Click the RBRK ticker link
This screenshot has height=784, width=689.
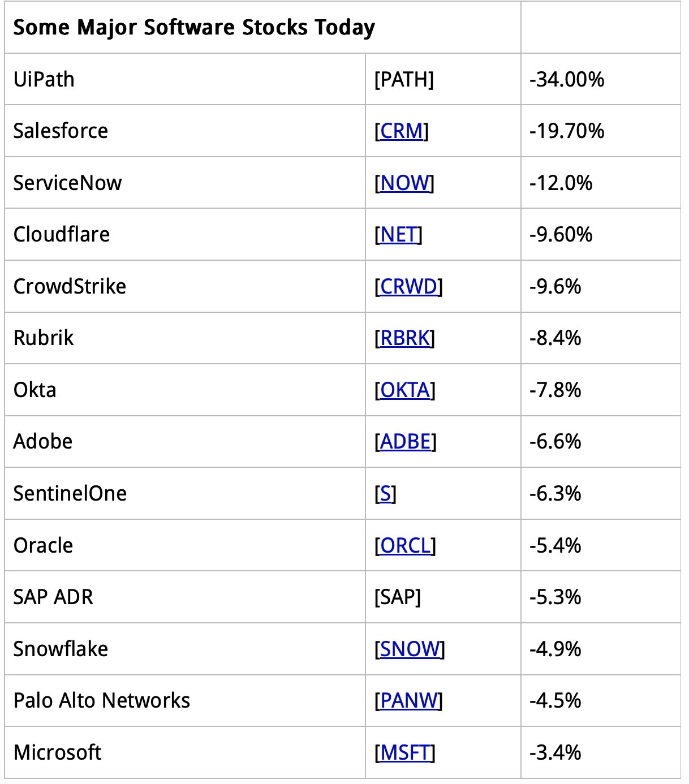point(404,338)
